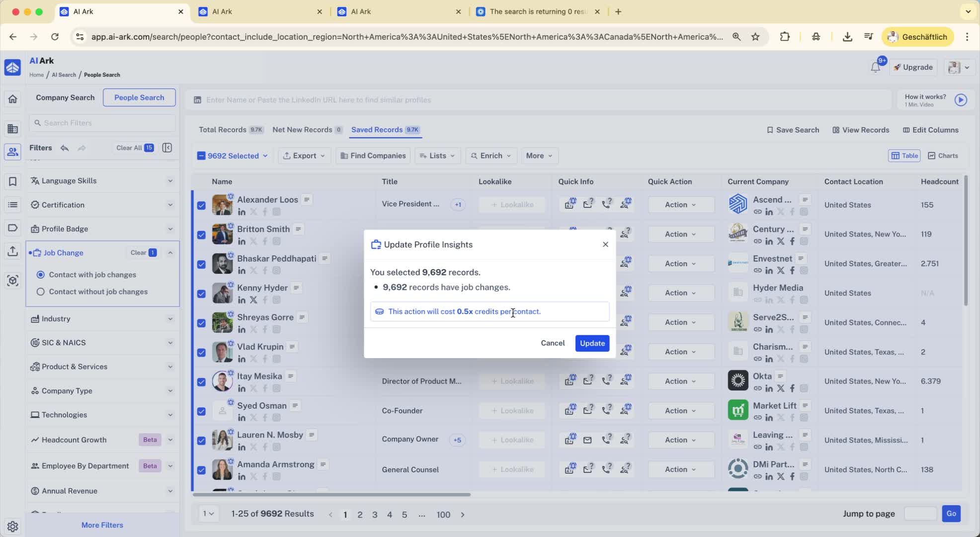The width and height of the screenshot is (980, 537).
Task: Collapse the filter panel with sidebar icon
Action: pos(167,148)
